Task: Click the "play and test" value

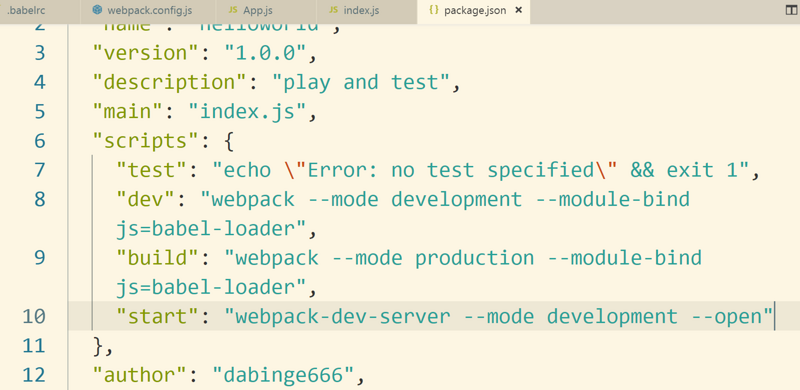Action: click(x=361, y=82)
